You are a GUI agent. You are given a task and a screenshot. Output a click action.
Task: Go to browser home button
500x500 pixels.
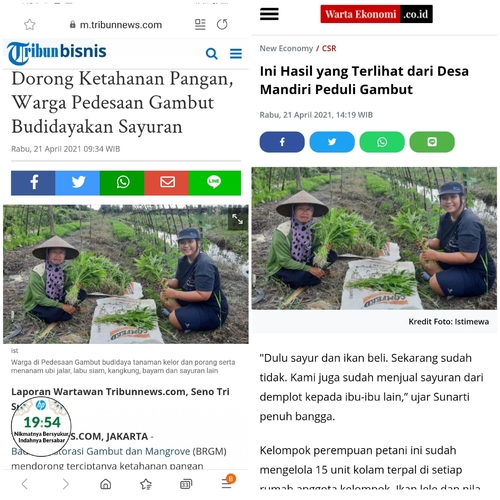click(106, 484)
